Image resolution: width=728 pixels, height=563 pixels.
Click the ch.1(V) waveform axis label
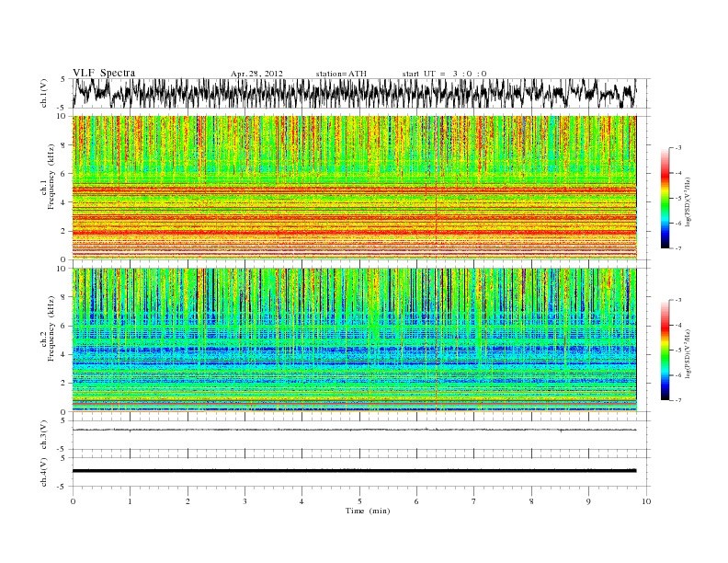pos(43,93)
